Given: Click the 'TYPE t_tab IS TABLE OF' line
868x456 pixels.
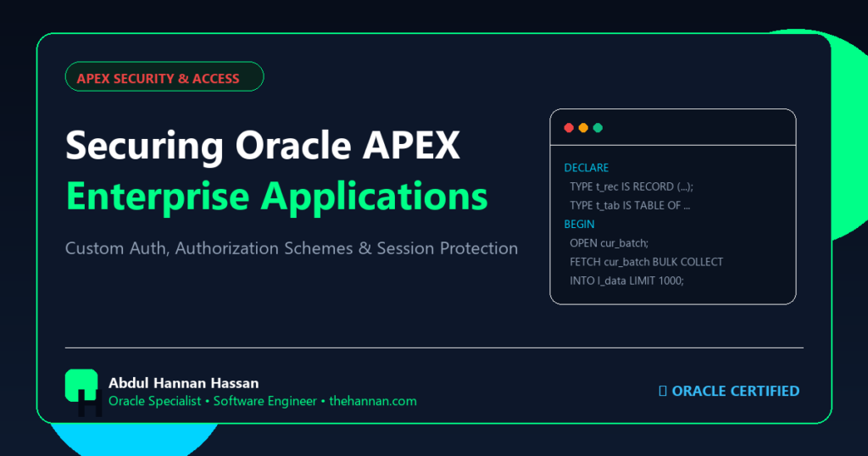Looking at the screenshot, I should (630, 205).
